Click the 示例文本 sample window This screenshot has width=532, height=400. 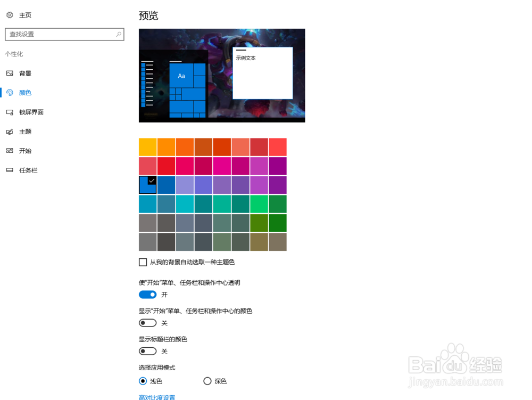pos(263,73)
